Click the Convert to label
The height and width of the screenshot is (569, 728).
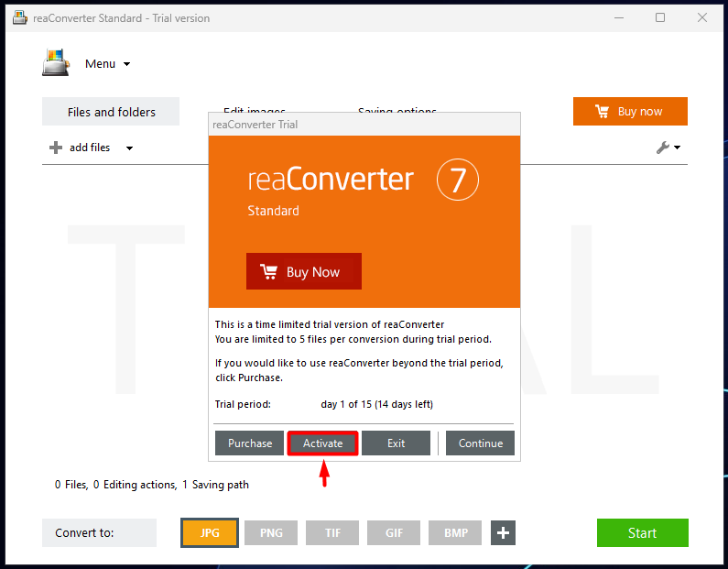tap(100, 532)
